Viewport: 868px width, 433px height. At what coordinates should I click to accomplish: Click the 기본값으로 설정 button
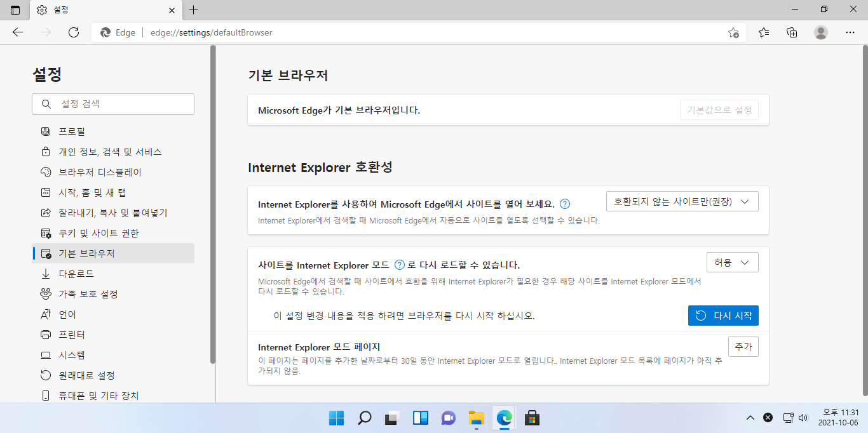click(x=719, y=110)
